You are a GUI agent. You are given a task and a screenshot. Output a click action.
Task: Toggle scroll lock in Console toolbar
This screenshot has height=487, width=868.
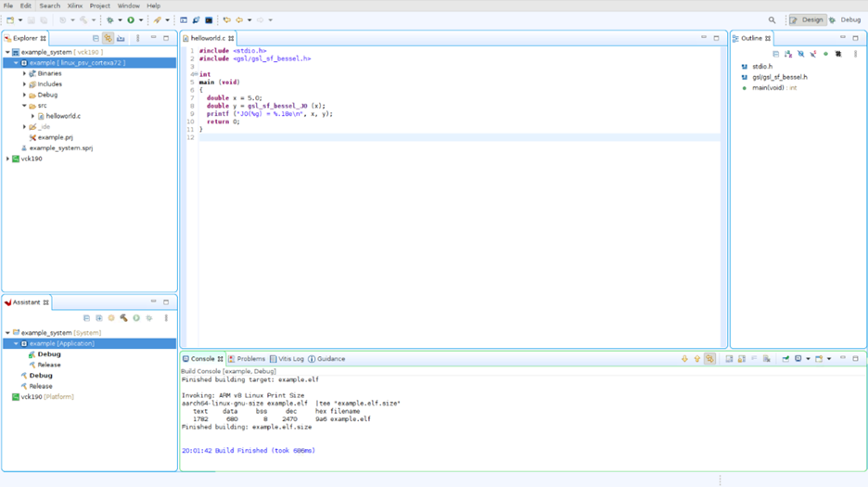click(742, 359)
